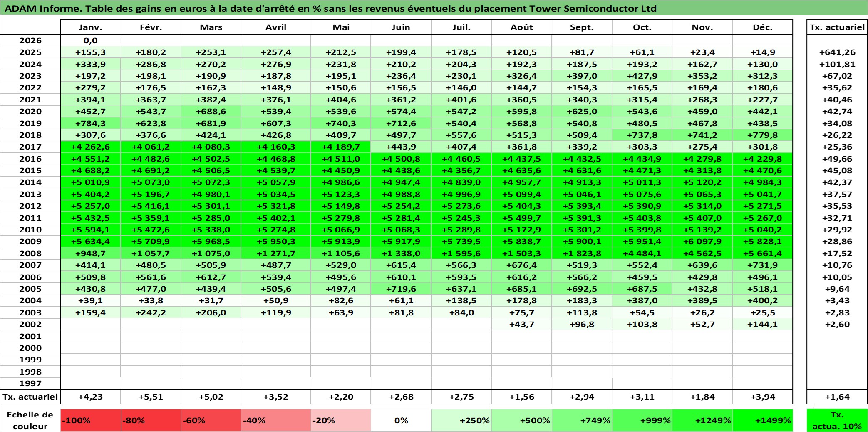This screenshot has width=868, height=432.
Task: Select the +401,6 cell in July 2021
Action: click(x=461, y=100)
